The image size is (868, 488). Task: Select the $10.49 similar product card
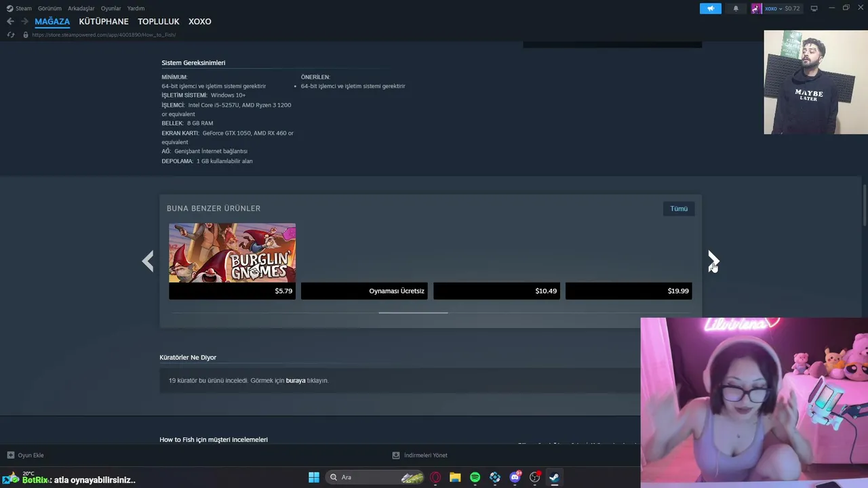pyautogui.click(x=496, y=261)
